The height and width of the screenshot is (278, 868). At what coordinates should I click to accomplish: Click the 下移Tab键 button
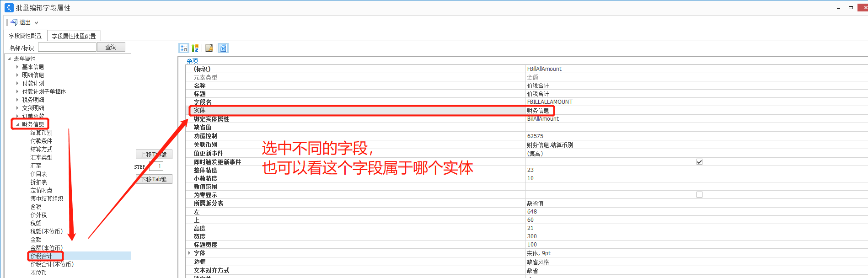[154, 179]
